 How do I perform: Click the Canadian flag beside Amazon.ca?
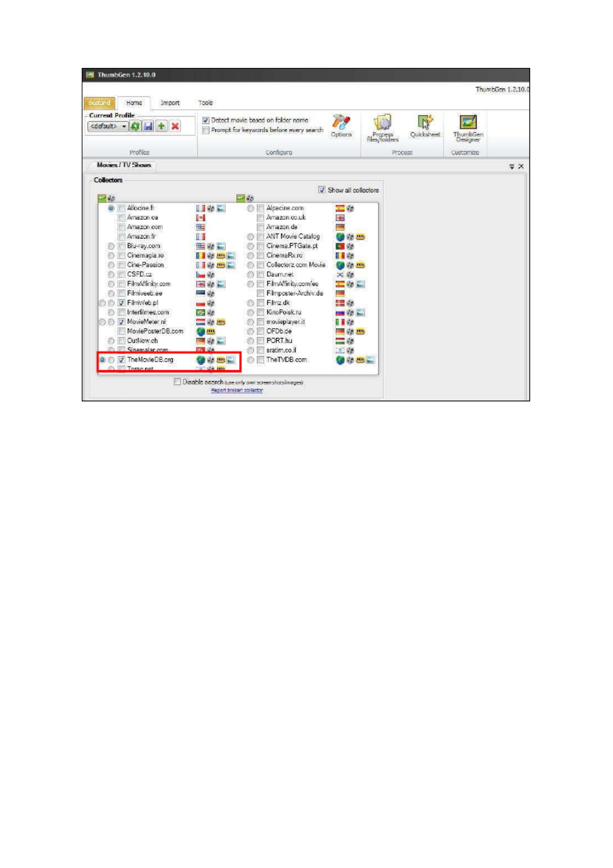[x=201, y=218]
